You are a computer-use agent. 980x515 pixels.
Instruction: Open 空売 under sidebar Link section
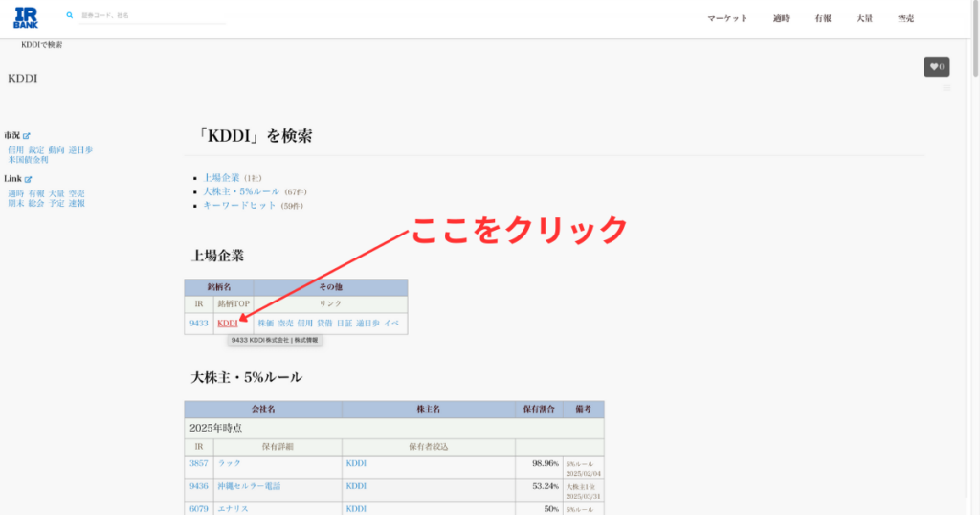coord(77,193)
